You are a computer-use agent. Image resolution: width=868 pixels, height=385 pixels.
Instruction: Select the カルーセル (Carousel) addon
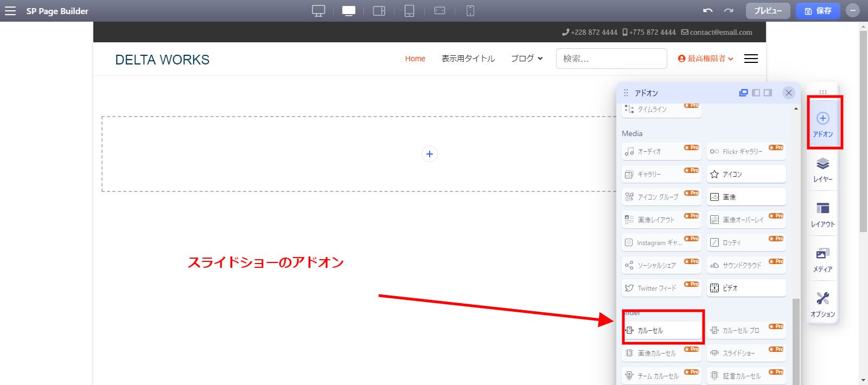click(x=662, y=330)
